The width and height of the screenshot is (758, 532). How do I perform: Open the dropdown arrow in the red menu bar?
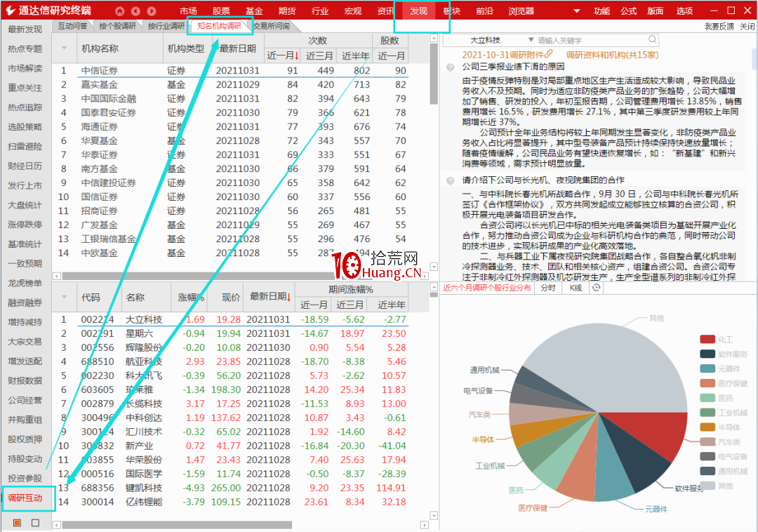[577, 11]
